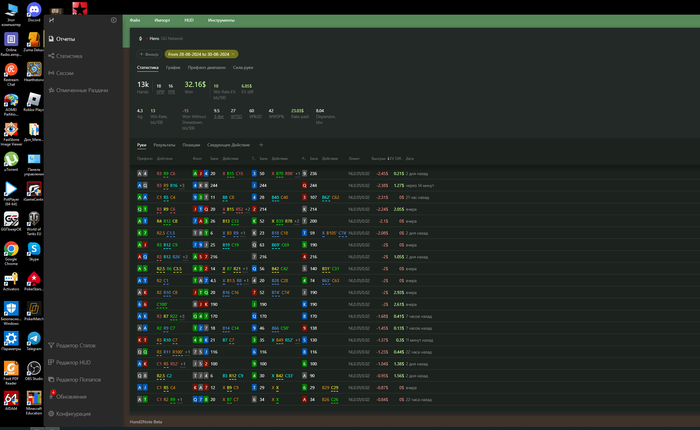Open FastStone Image Viewer shortcut

click(11, 134)
